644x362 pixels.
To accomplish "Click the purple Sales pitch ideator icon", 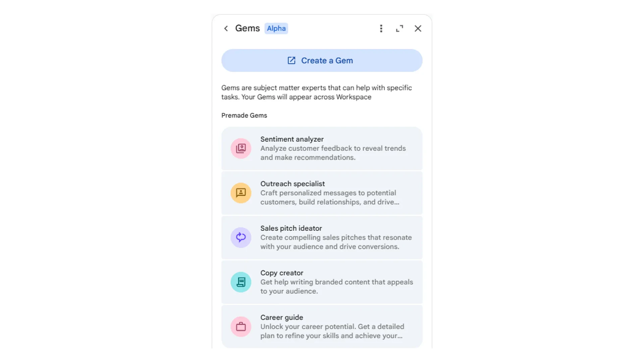I will (241, 237).
